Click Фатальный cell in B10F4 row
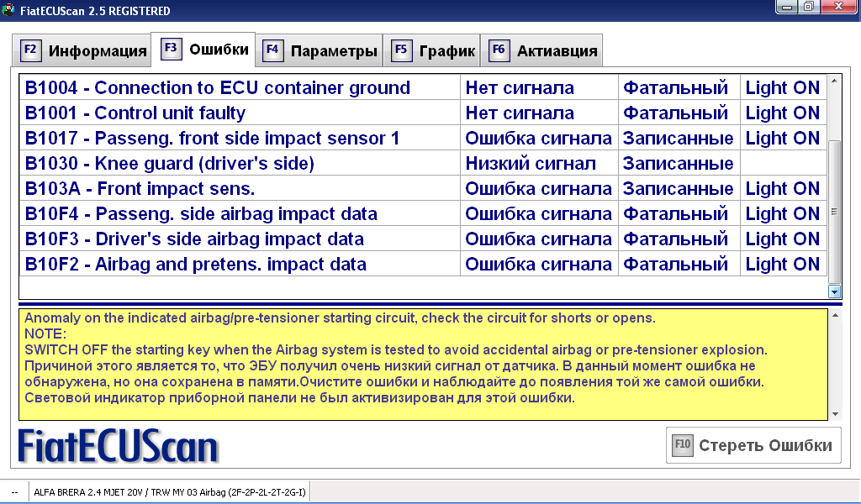Screen dimensions: 861x504 click(x=679, y=214)
